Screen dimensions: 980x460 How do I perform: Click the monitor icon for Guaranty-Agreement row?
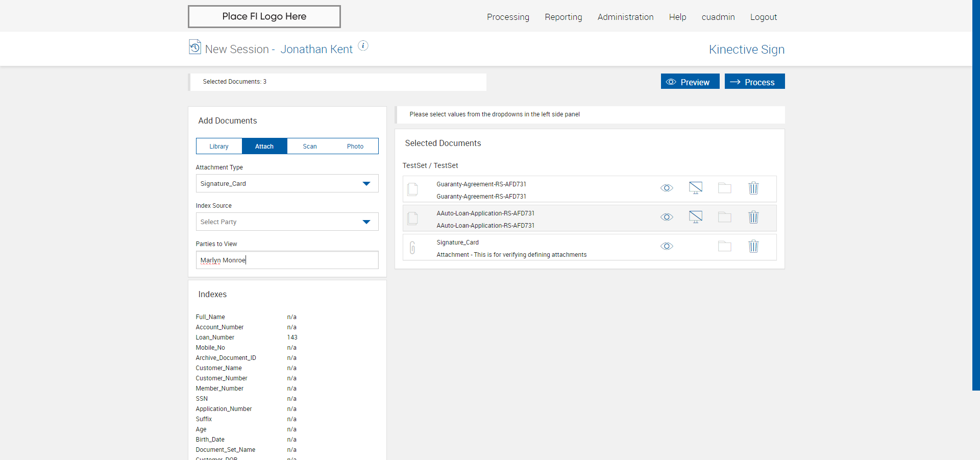tap(695, 188)
